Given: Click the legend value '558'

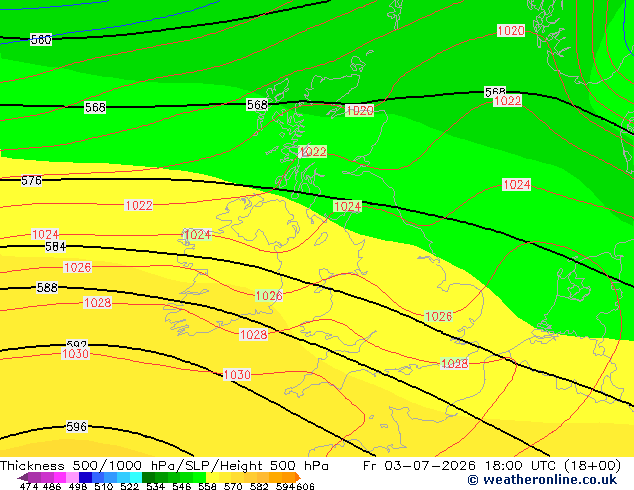Looking at the screenshot, I should point(207,486).
